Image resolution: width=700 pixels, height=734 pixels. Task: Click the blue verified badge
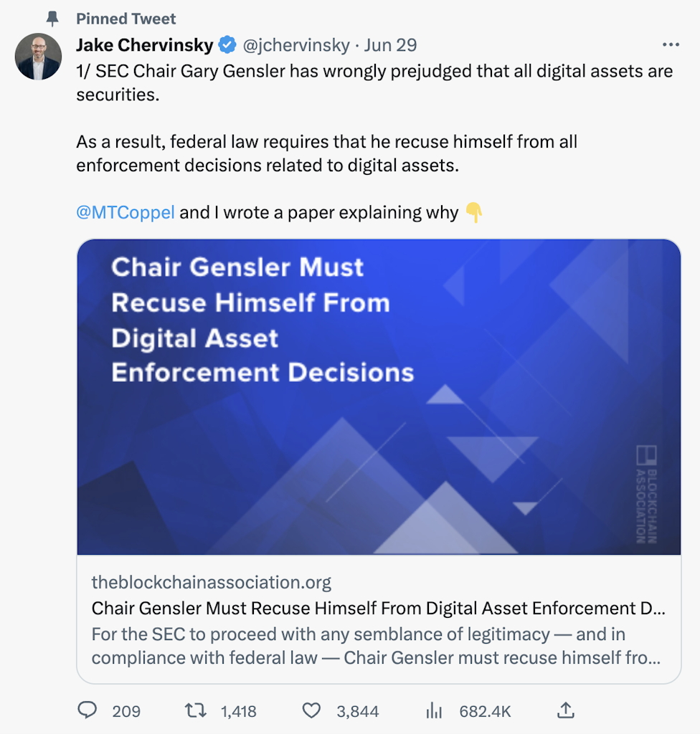coord(227,45)
